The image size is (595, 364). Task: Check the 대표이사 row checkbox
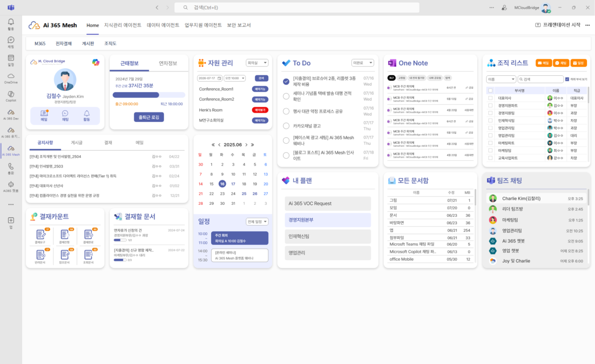[x=490, y=98]
